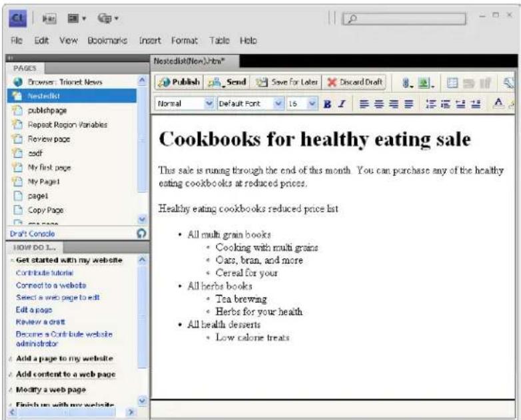Open the File menu
521x420 pixels.
[x=16, y=41]
